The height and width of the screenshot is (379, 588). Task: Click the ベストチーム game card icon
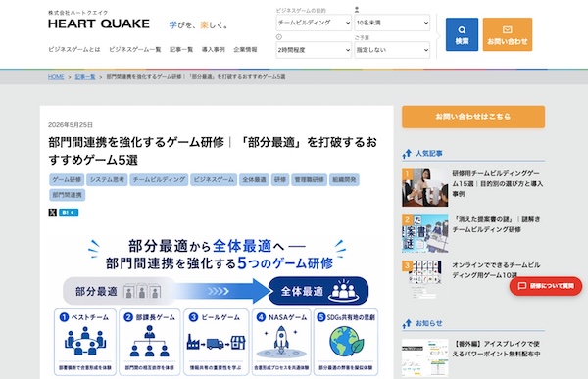pyautogui.click(x=85, y=341)
